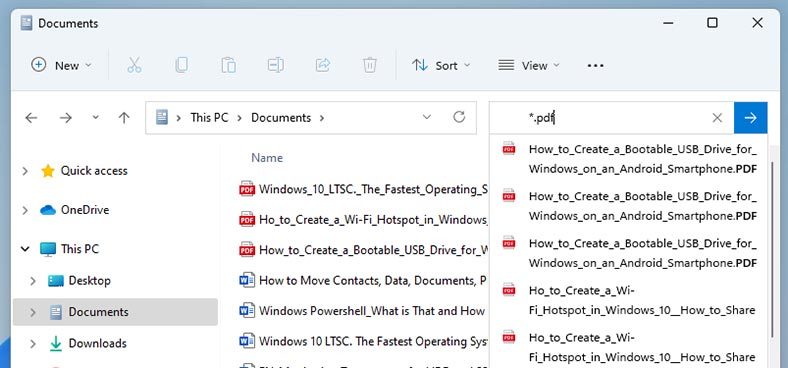Screen dimensions: 788x368
Task: Click the Documents window title icon
Action: 27,23
